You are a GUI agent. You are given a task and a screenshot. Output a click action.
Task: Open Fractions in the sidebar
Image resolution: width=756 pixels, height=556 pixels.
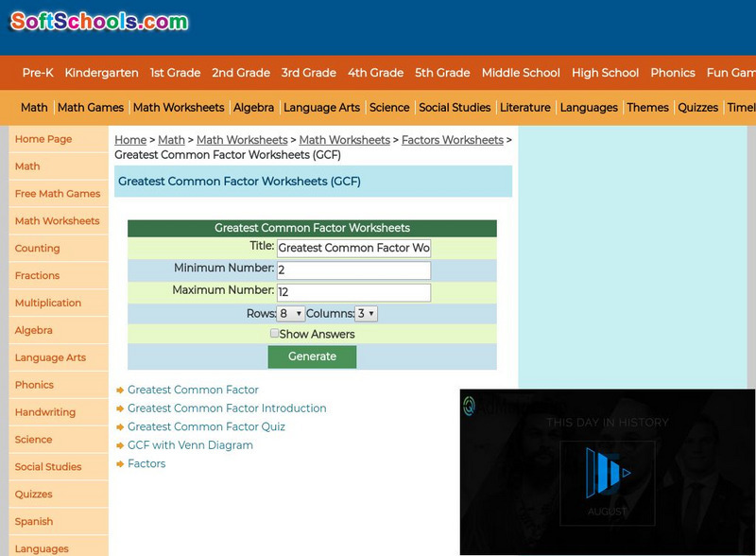59,275
